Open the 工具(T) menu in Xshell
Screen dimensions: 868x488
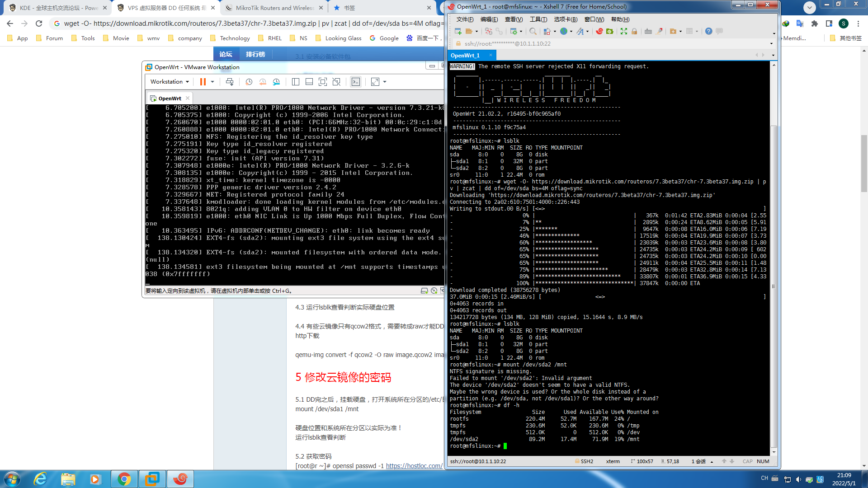pos(538,19)
